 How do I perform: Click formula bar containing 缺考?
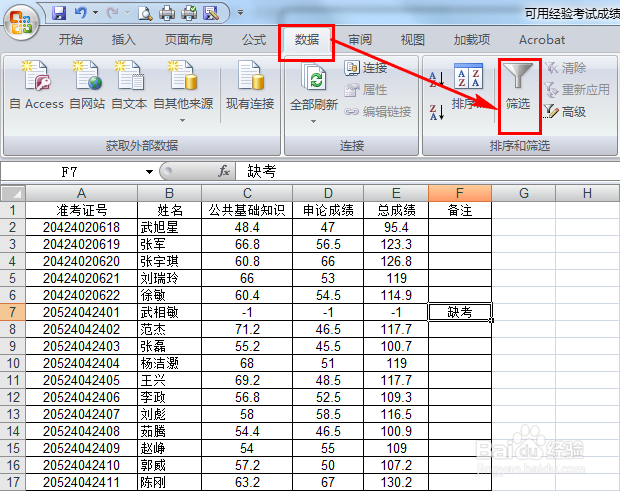427,172
